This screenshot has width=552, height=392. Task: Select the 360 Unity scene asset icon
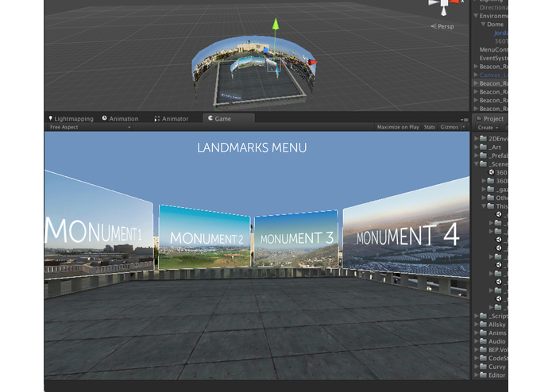(x=491, y=172)
